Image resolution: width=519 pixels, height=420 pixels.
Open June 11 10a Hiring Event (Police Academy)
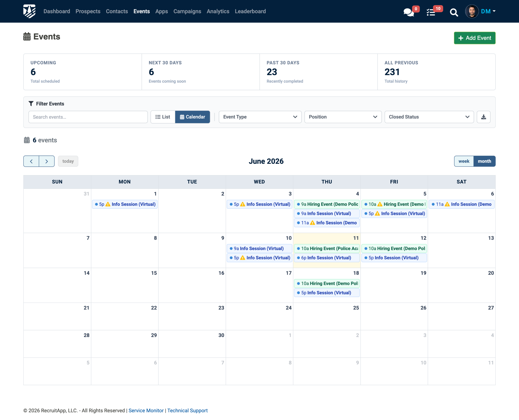[327, 248]
